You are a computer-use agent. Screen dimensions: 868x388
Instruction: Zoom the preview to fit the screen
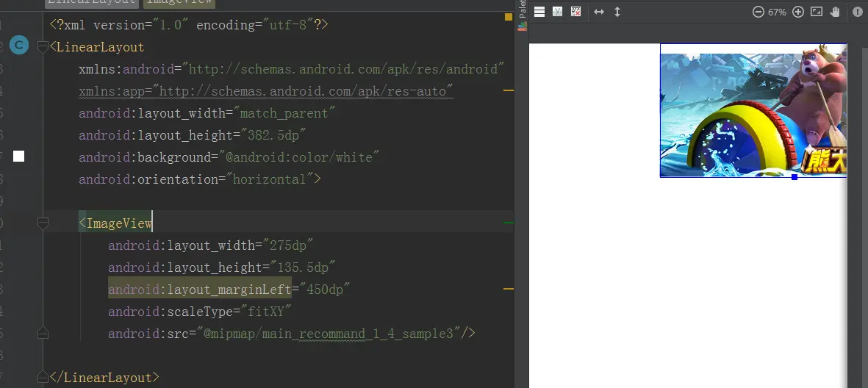click(817, 12)
